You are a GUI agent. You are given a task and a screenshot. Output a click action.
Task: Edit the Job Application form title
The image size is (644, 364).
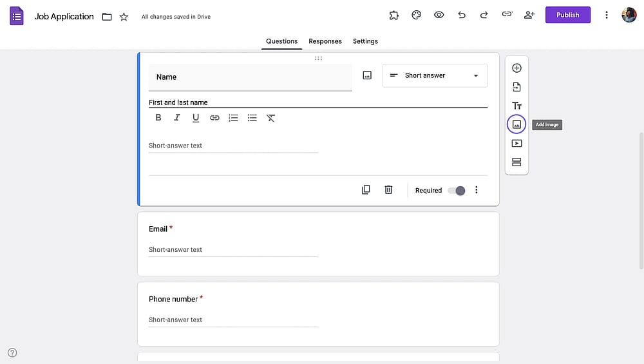click(64, 17)
